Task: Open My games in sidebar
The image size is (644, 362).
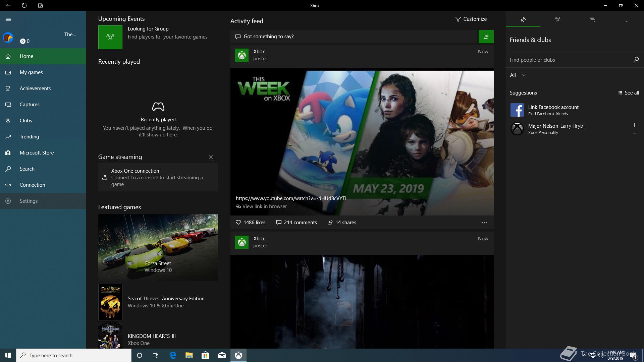Action: (43, 72)
